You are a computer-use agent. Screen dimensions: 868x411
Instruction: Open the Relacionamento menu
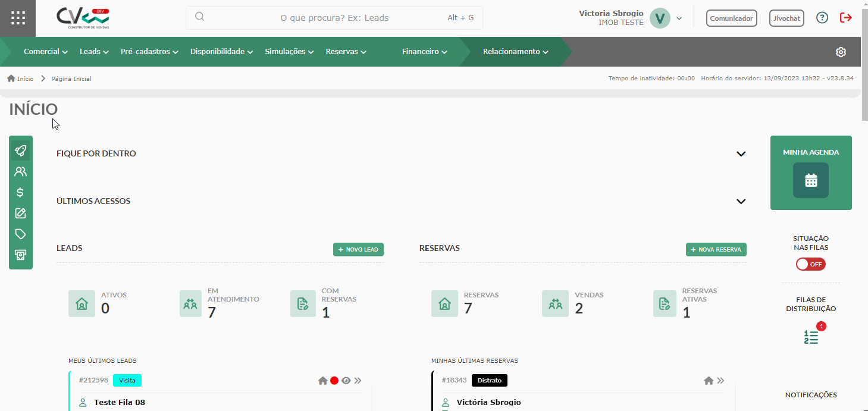[516, 52]
